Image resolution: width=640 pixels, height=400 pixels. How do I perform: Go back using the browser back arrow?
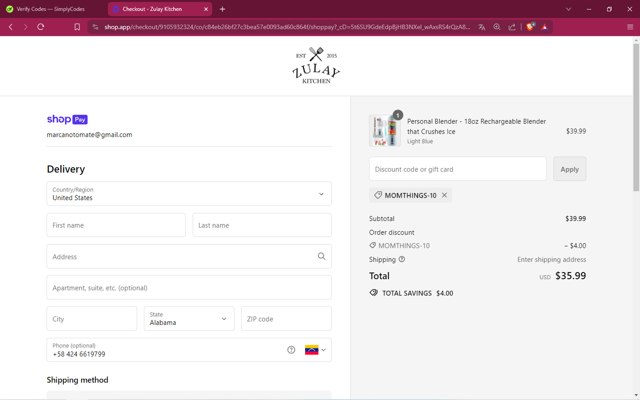point(11,27)
